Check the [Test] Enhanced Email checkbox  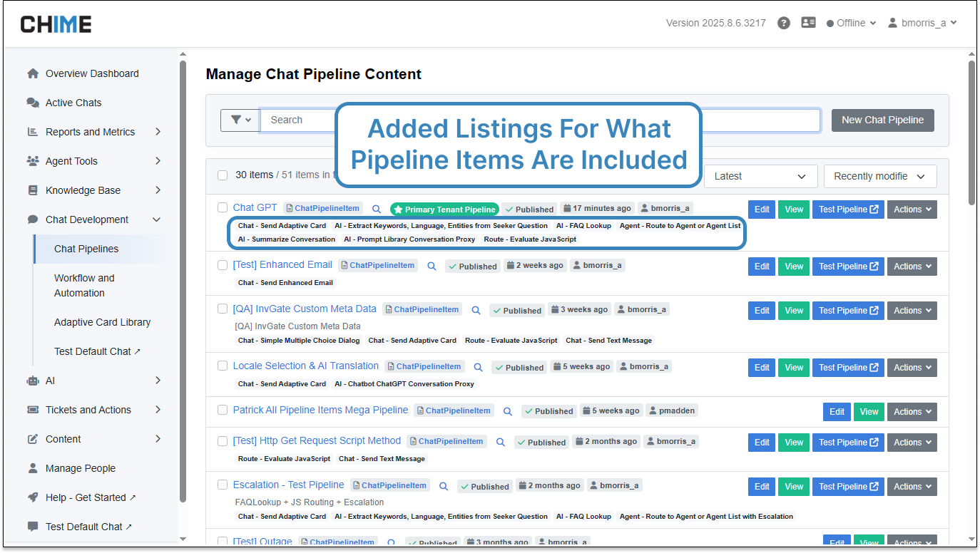[x=223, y=265]
